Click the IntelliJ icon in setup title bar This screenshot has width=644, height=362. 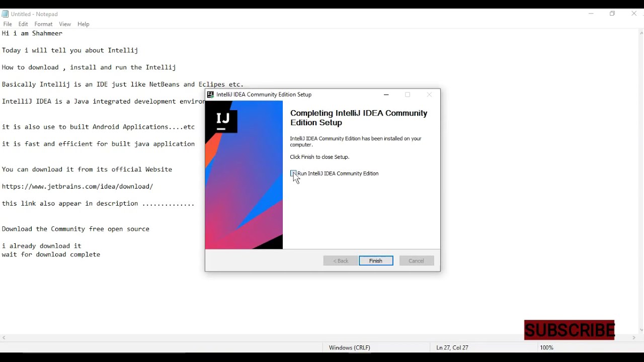[x=211, y=95]
